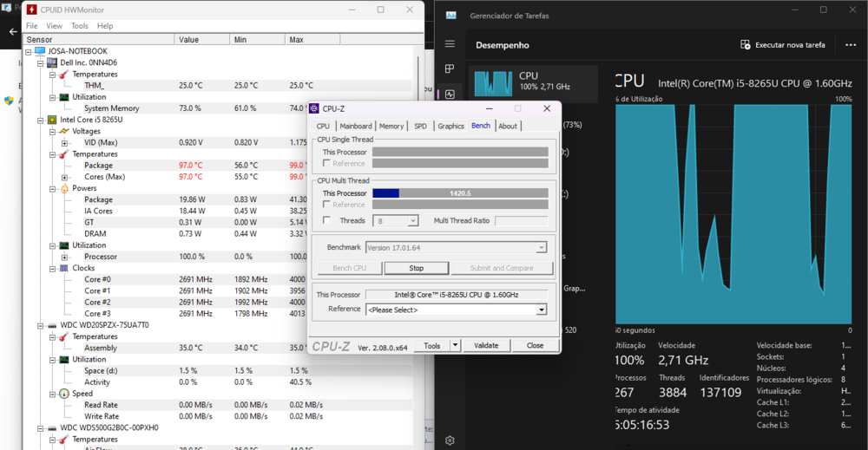The image size is (868, 450).
Task: Expand the Cores (Max) temperature node
Action: [64, 177]
